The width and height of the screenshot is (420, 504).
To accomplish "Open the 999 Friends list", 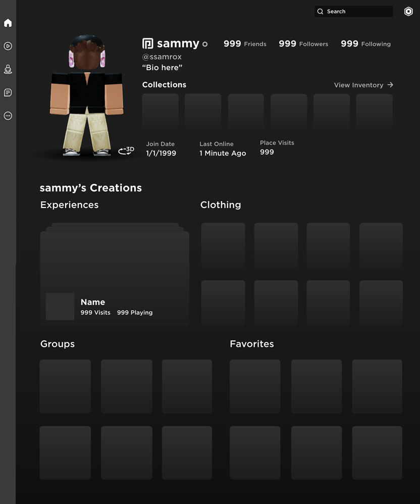I will 245,44.
